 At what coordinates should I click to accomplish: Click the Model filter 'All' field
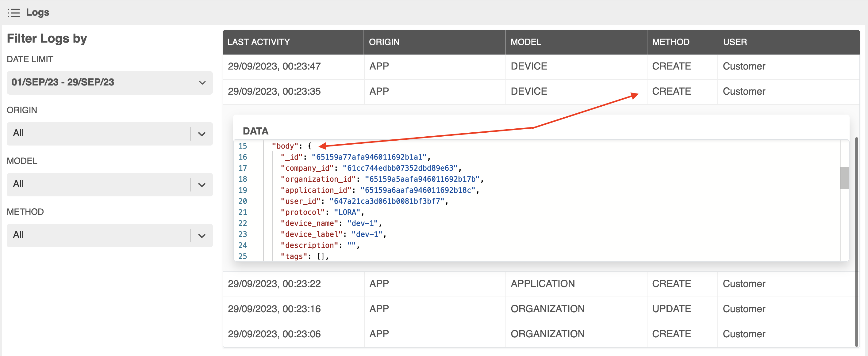point(109,184)
